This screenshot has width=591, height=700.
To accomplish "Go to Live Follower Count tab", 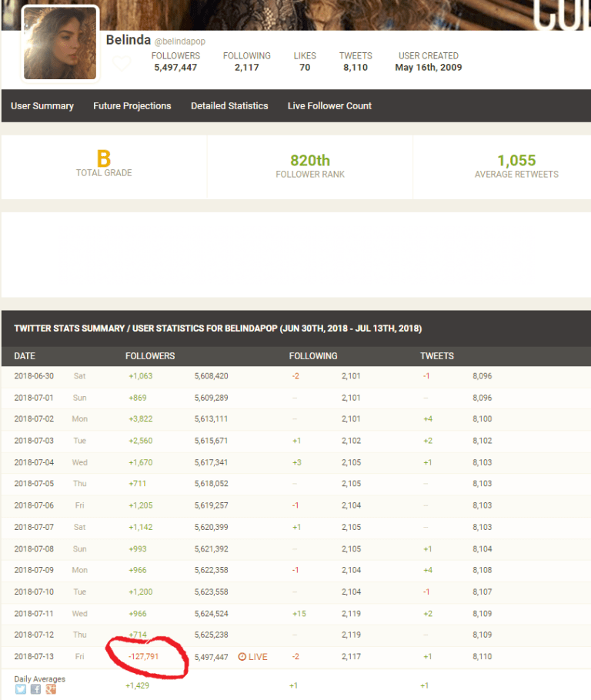I will (329, 106).
